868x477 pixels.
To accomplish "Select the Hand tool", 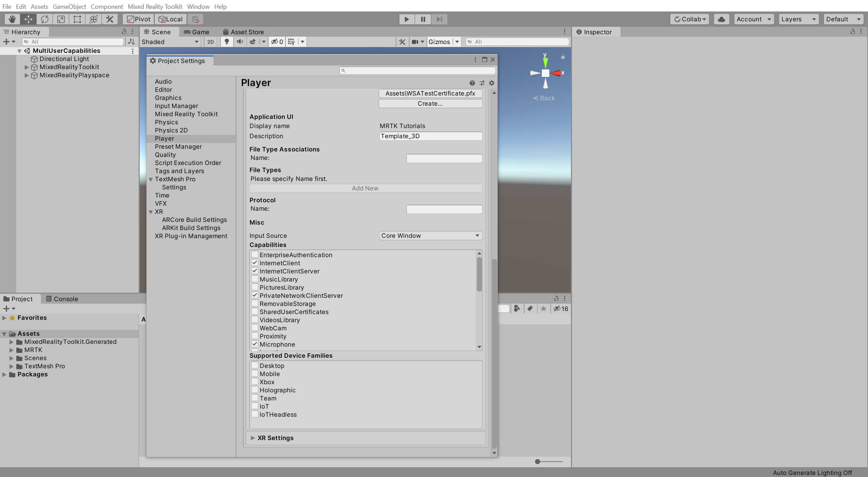I will point(12,19).
